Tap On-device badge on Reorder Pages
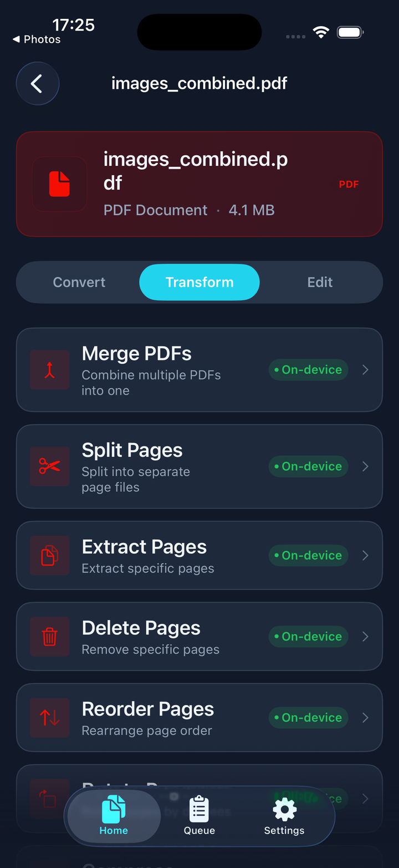399x868 pixels. 309,718
